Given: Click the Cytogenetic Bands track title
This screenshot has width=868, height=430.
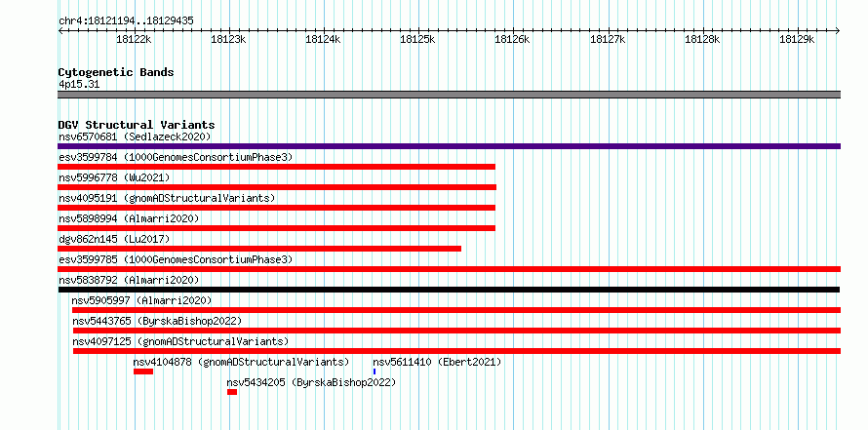Looking at the screenshot, I should click(116, 72).
